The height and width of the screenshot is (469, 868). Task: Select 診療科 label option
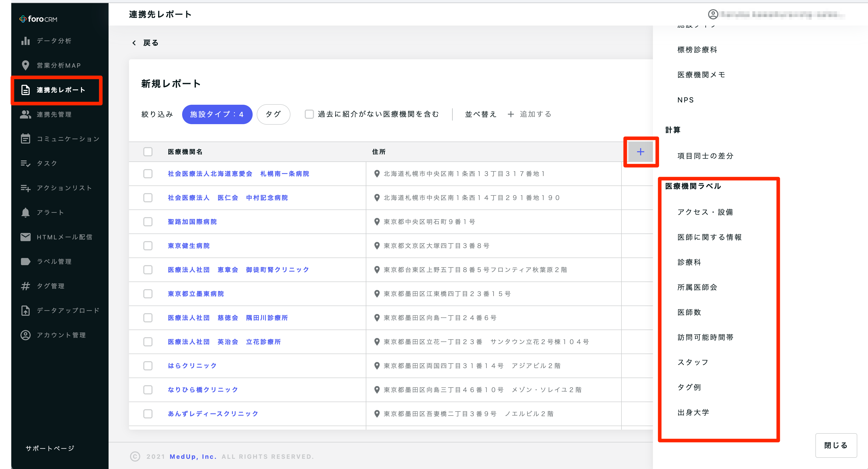(689, 262)
